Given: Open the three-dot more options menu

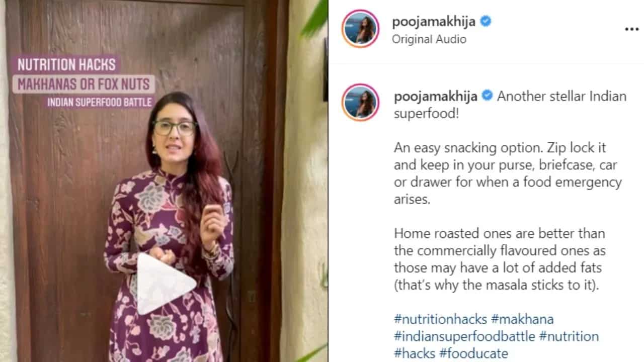Looking at the screenshot, I should coord(631,29).
